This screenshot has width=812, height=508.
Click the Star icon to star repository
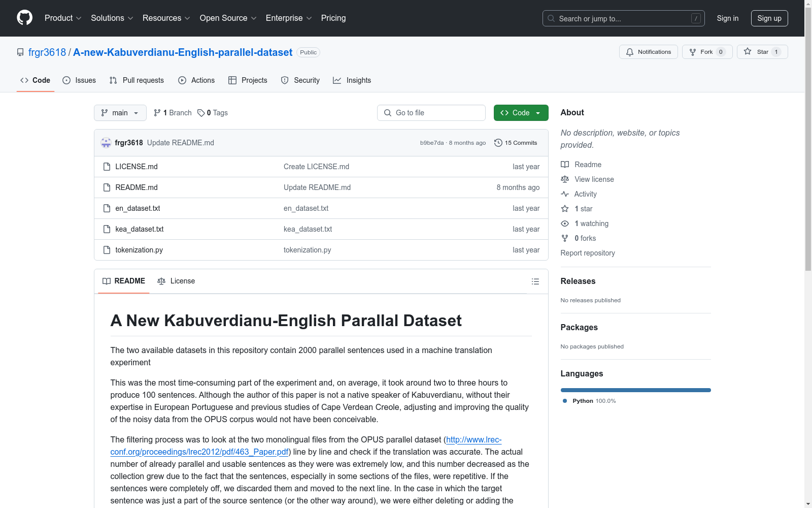point(748,51)
